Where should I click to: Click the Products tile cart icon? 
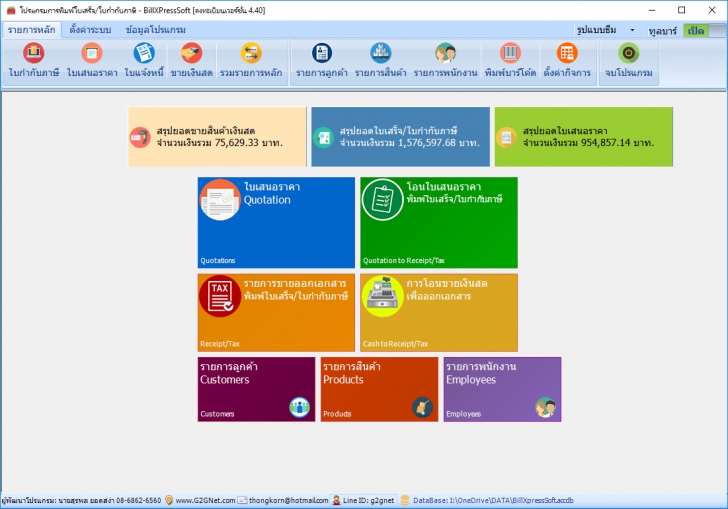pyautogui.click(x=422, y=407)
